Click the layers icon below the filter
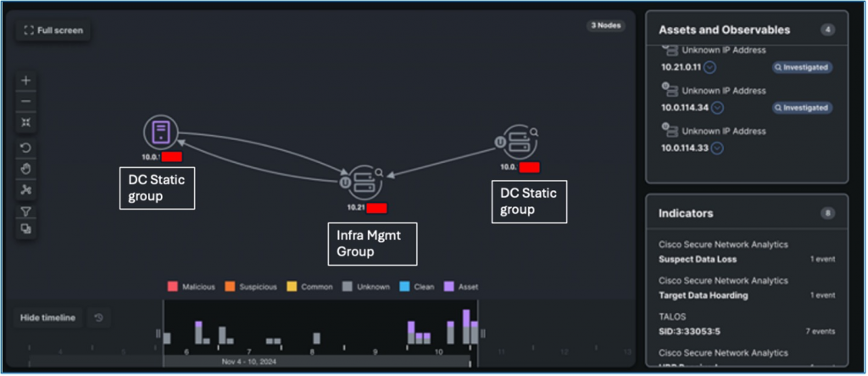868x376 pixels. pos(26,229)
